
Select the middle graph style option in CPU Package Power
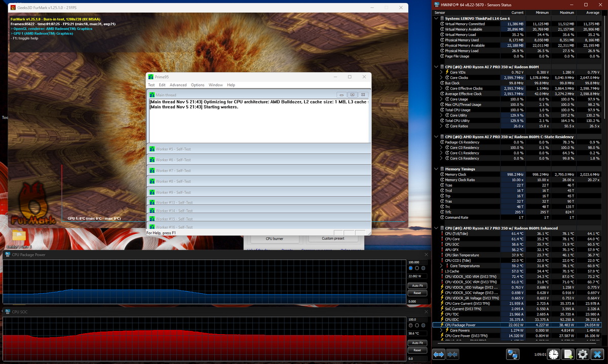416,268
